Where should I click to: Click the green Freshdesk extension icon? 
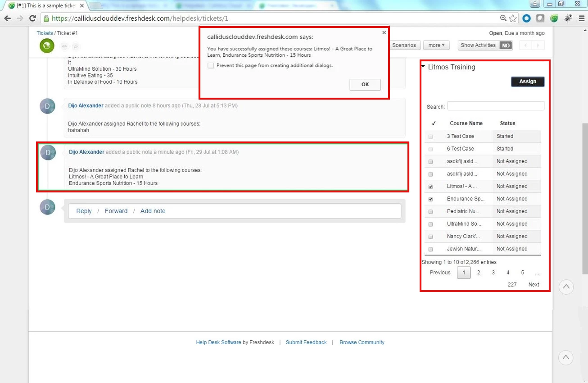[554, 18]
